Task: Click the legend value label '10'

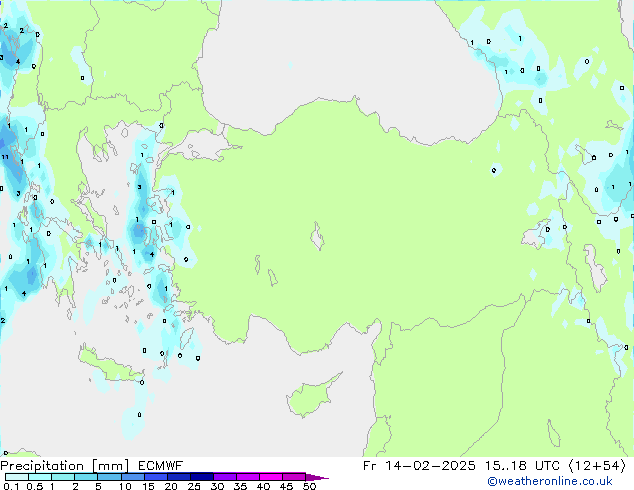Action: [x=125, y=486]
